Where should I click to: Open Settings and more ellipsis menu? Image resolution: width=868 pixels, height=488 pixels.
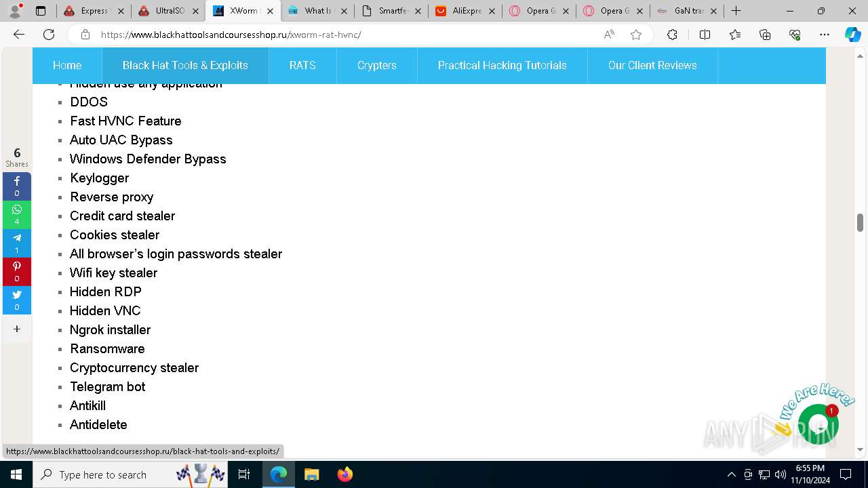pos(825,35)
